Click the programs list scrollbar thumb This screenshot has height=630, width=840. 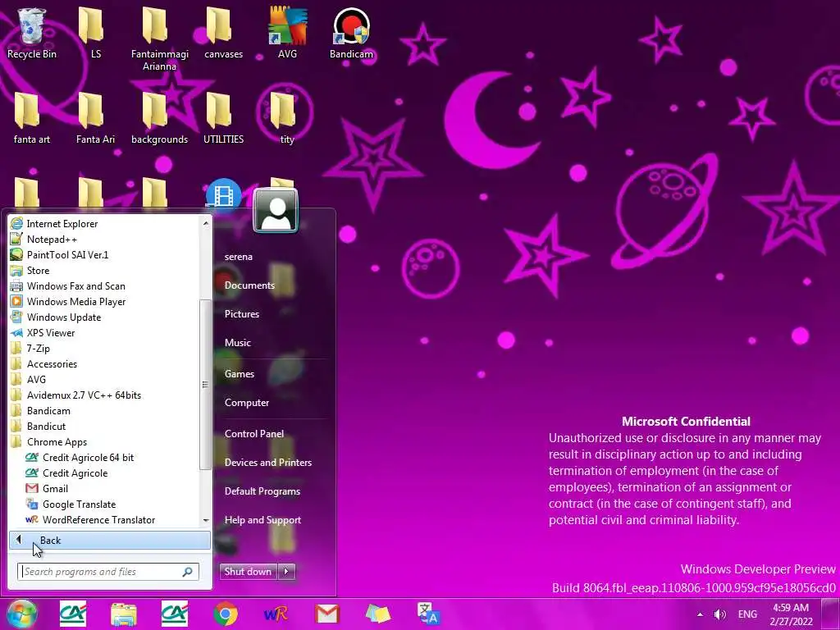tap(205, 385)
